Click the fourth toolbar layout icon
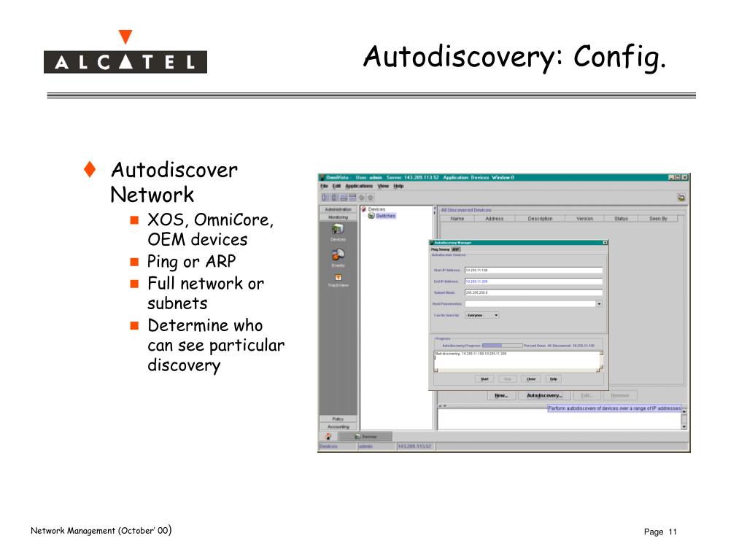This screenshot has height=560, width=747. tap(352, 197)
